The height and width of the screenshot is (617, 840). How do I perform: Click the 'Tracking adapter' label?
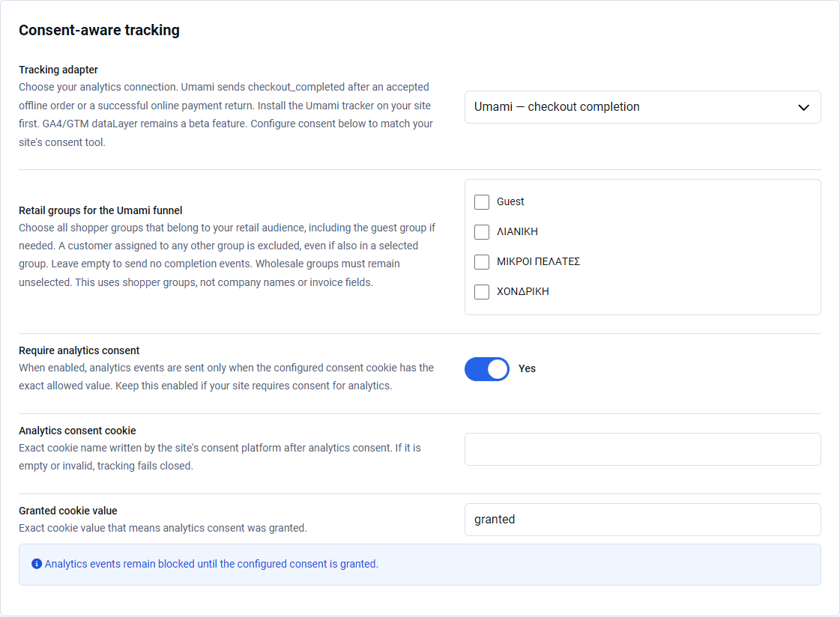(x=58, y=70)
